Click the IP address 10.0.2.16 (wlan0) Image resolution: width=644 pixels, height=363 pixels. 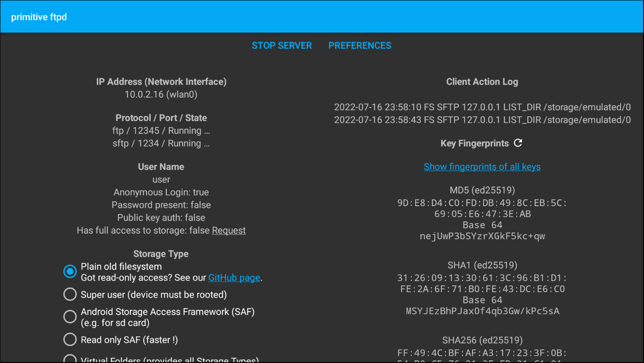pyautogui.click(x=161, y=95)
